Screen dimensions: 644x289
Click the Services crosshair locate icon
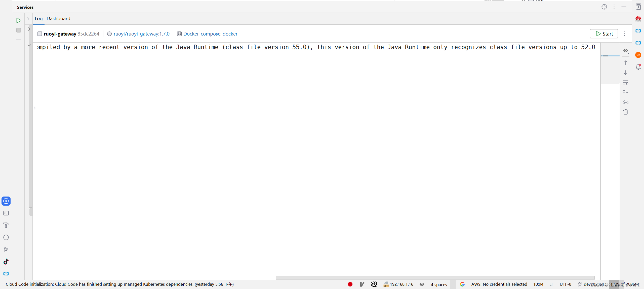click(x=604, y=7)
